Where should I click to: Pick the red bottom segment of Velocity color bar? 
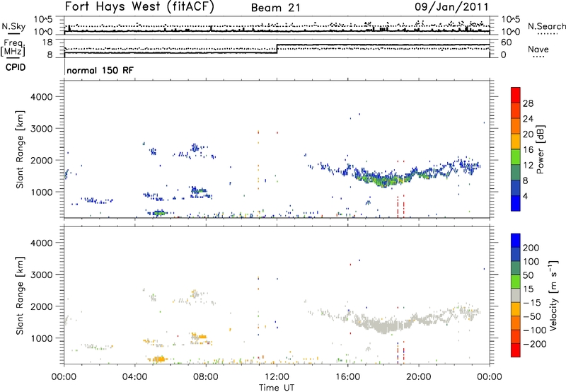click(x=516, y=350)
